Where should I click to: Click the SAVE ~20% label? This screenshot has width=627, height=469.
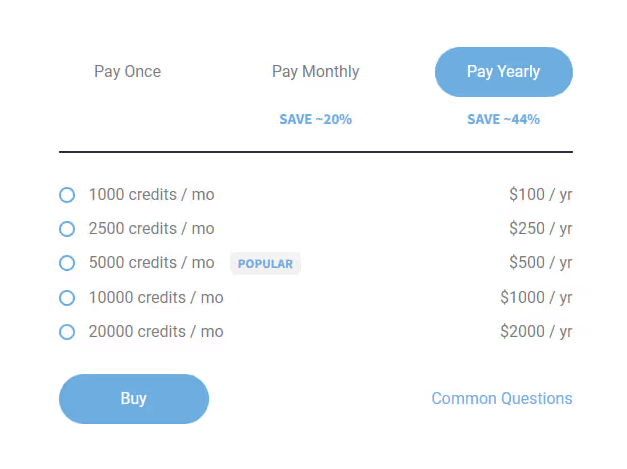tap(315, 120)
